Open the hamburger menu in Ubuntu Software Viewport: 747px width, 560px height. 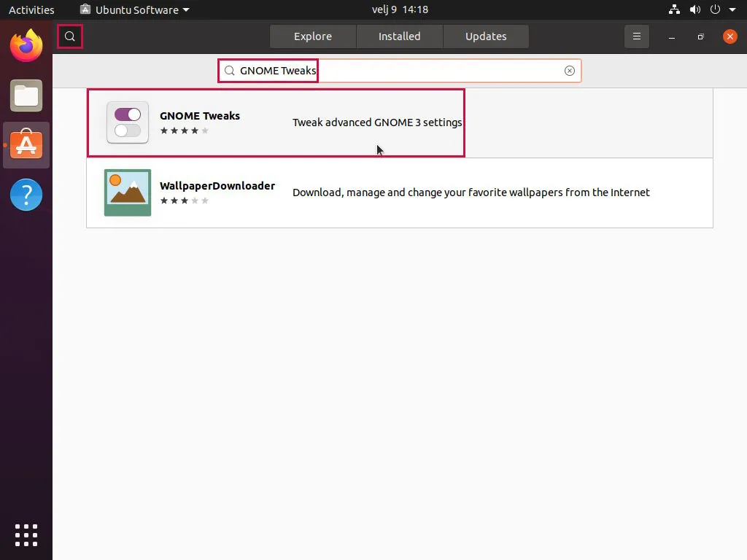coord(636,36)
